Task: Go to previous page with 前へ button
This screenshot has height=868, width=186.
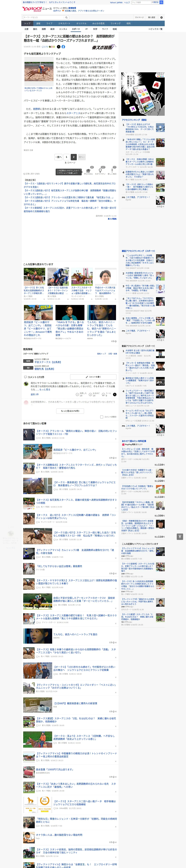Action: [x=58, y=157]
